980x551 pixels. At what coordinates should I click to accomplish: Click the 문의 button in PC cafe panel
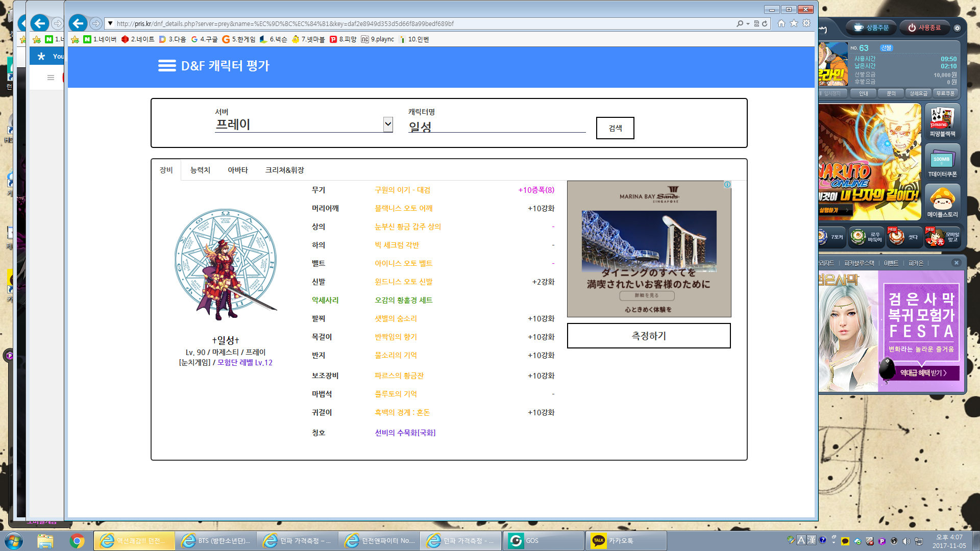point(891,93)
